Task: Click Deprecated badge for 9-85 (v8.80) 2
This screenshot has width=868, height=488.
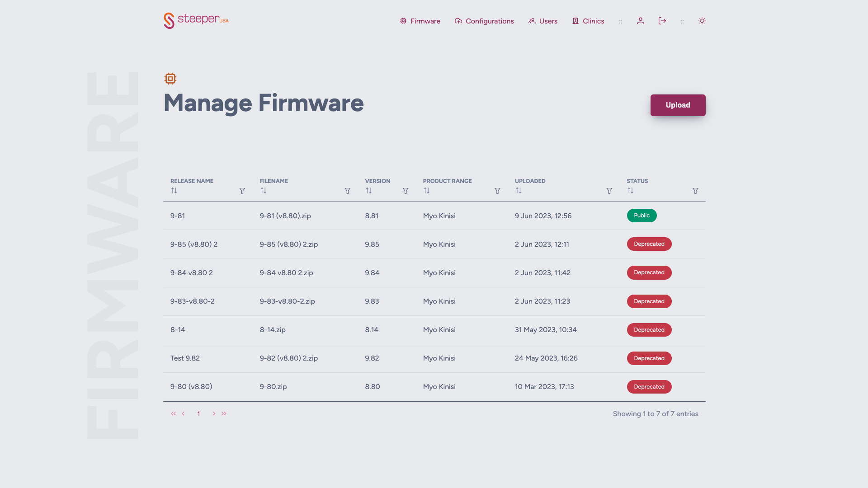Action: click(649, 244)
